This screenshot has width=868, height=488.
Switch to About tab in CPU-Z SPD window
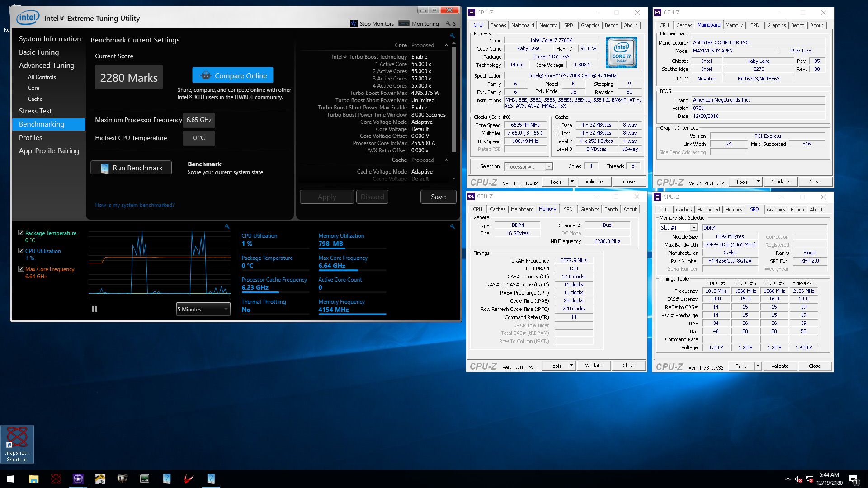[x=816, y=210]
